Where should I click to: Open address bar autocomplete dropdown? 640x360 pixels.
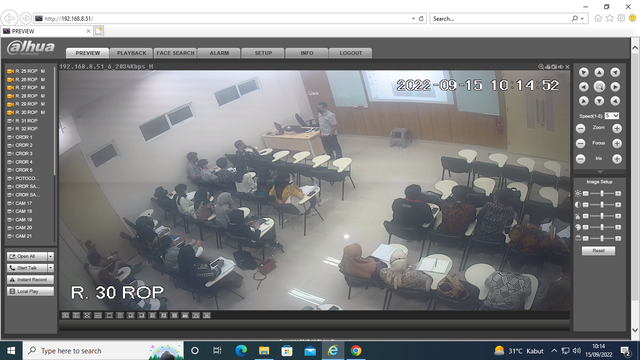pos(413,18)
